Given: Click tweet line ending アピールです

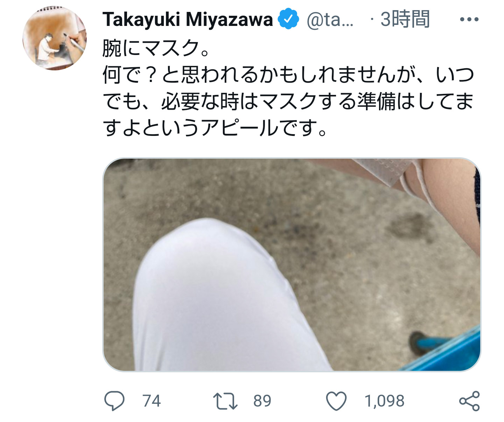Looking at the screenshot, I should (x=215, y=128).
